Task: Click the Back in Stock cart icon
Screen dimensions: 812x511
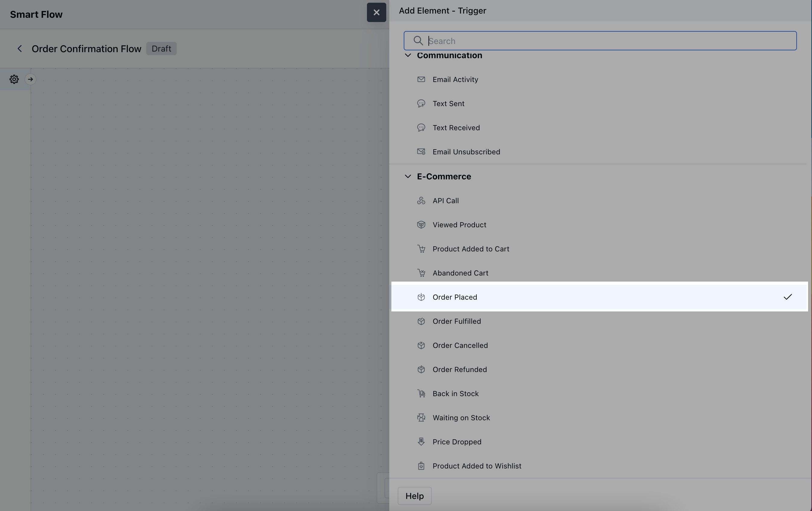Action: tap(421, 394)
